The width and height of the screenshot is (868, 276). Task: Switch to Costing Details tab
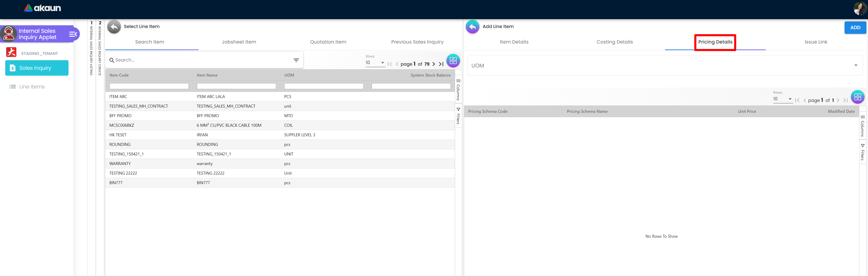coord(614,42)
